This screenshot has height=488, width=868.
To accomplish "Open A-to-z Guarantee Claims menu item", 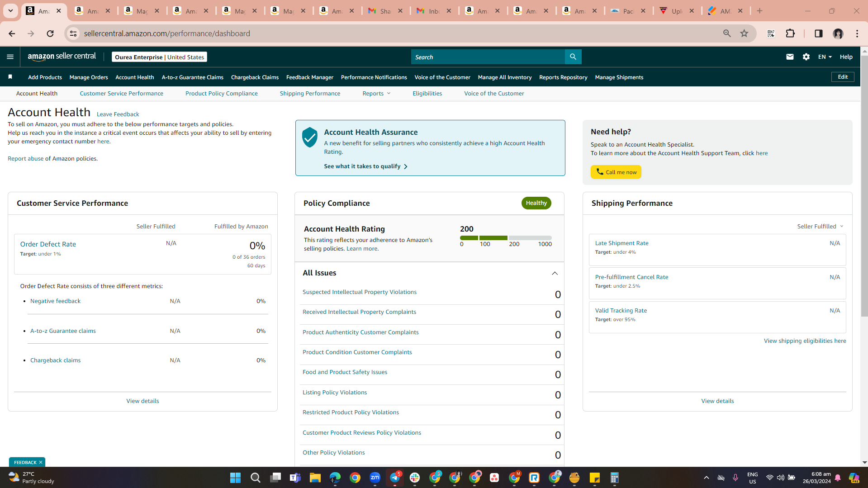I will pos(193,77).
